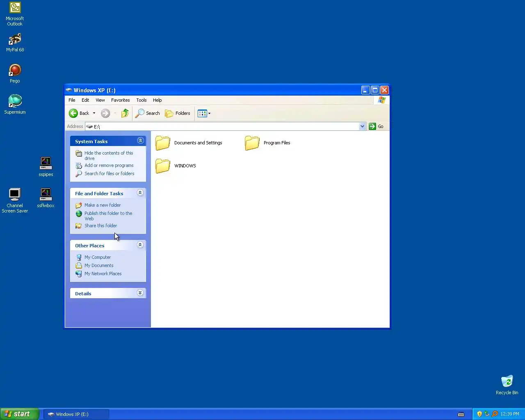Select the WINDOWS folder
This screenshot has width=525, height=420.
[x=176, y=166]
